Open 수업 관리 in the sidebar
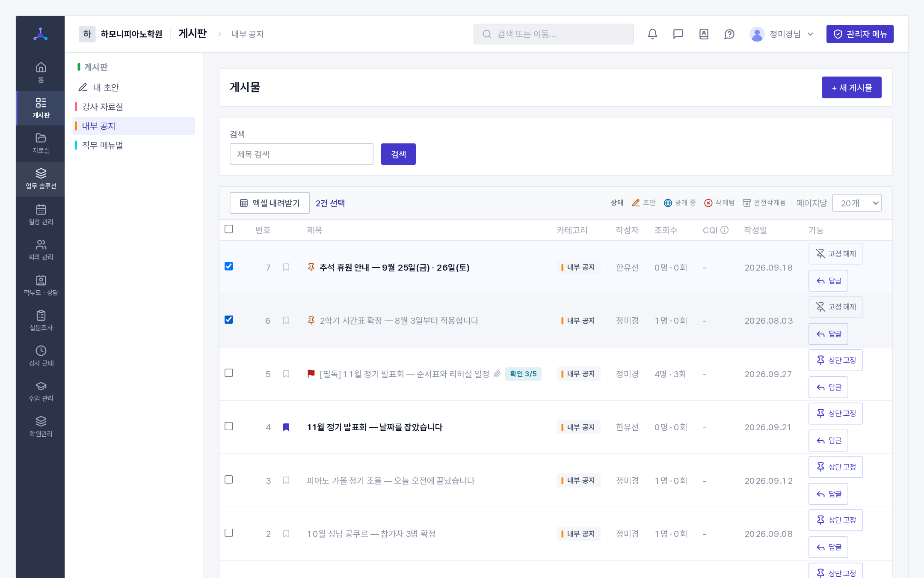Image resolution: width=924 pixels, height=578 pixels. (41, 391)
